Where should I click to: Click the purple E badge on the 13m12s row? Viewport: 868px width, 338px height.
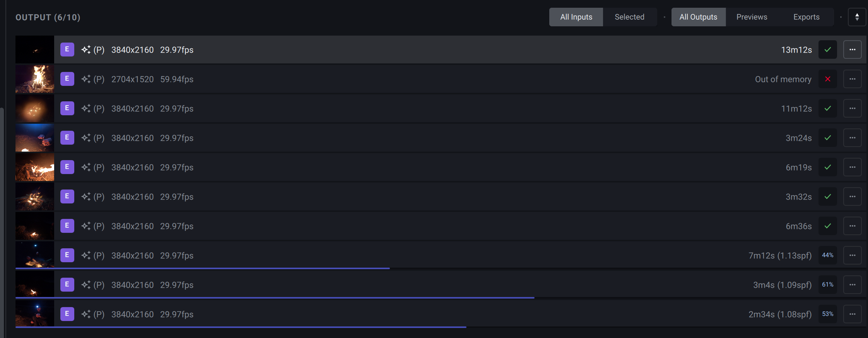(67, 50)
